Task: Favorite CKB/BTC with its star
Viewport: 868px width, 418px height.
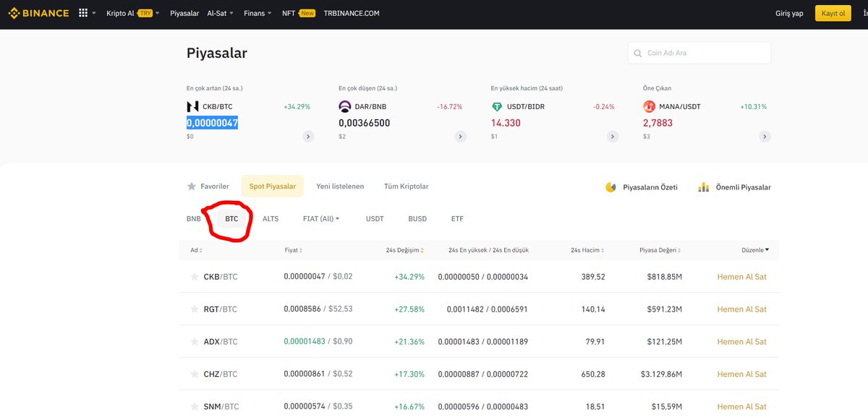Action: pyautogui.click(x=194, y=277)
